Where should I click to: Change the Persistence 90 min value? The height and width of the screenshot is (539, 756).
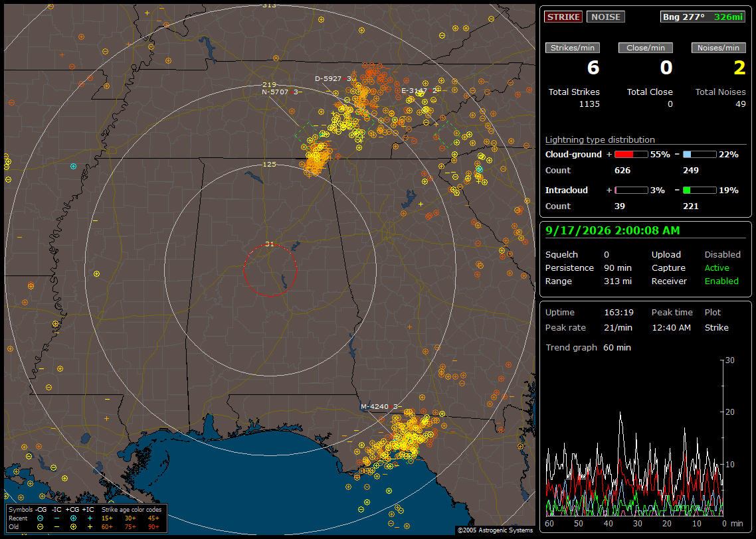click(x=618, y=268)
